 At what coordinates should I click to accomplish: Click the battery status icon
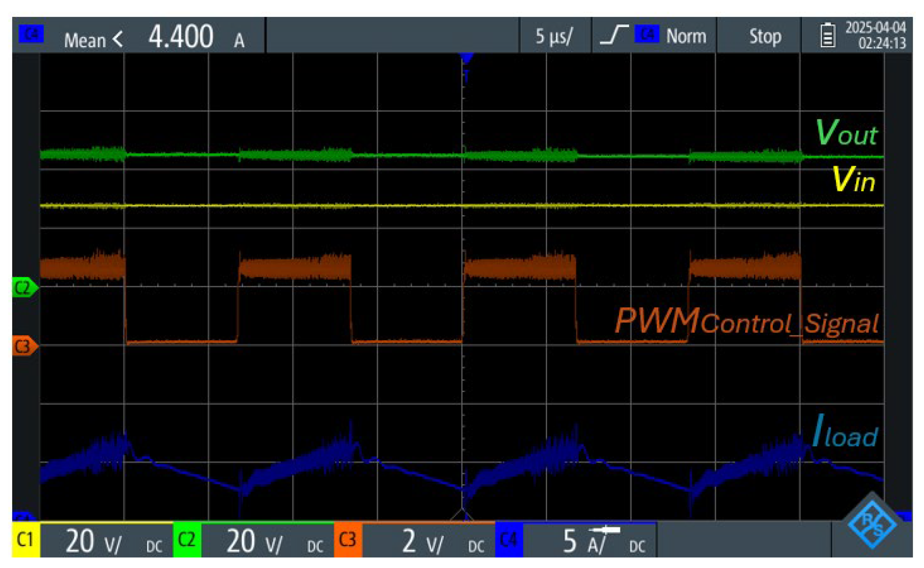(827, 35)
